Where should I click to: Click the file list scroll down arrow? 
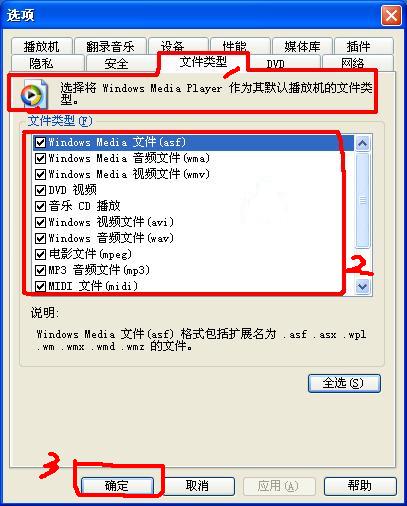[362, 286]
